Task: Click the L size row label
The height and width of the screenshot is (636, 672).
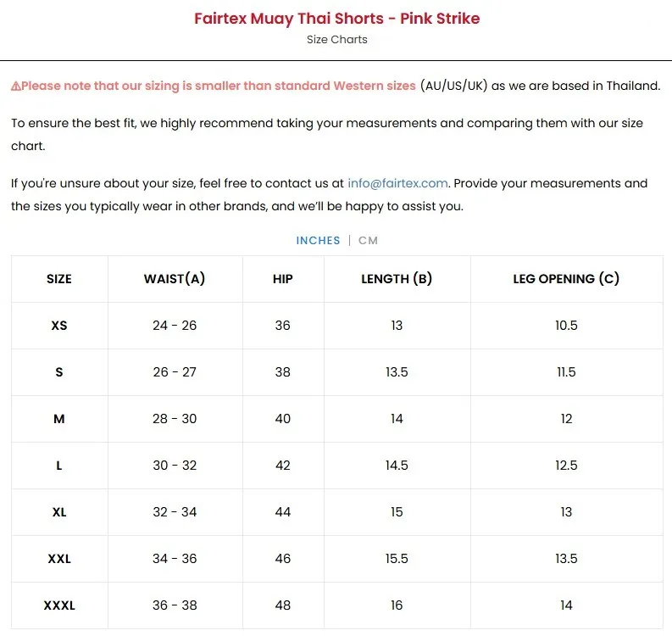Action: click(59, 466)
